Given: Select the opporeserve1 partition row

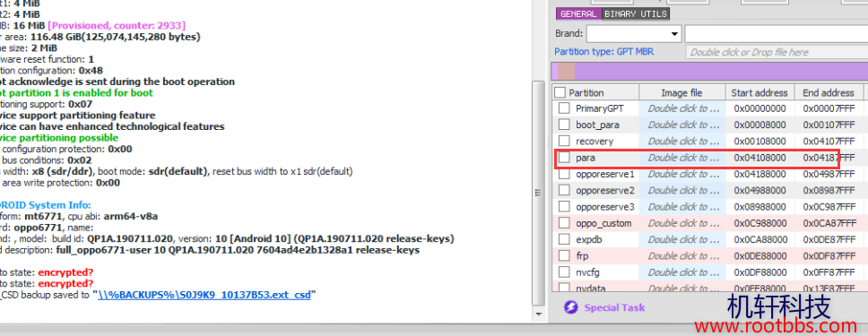Looking at the screenshot, I should 709,175.
